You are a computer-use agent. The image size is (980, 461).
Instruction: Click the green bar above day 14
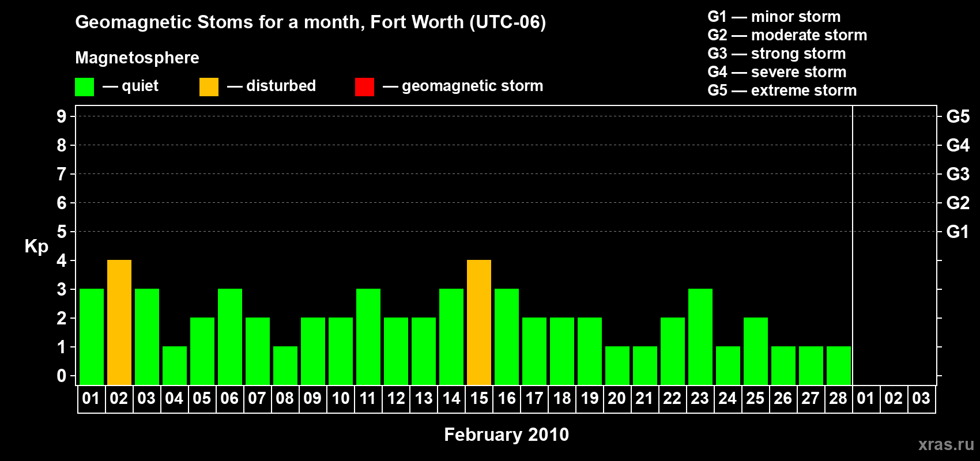tap(451, 337)
